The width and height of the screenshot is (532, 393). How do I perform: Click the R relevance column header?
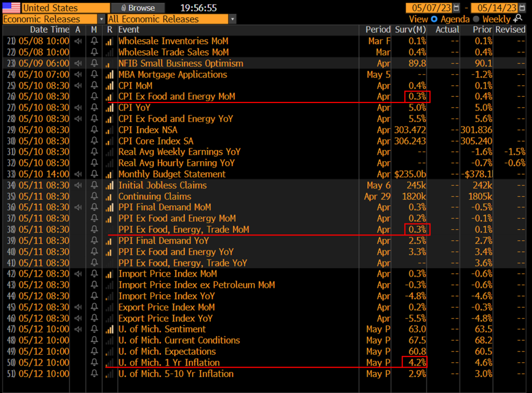click(x=110, y=30)
